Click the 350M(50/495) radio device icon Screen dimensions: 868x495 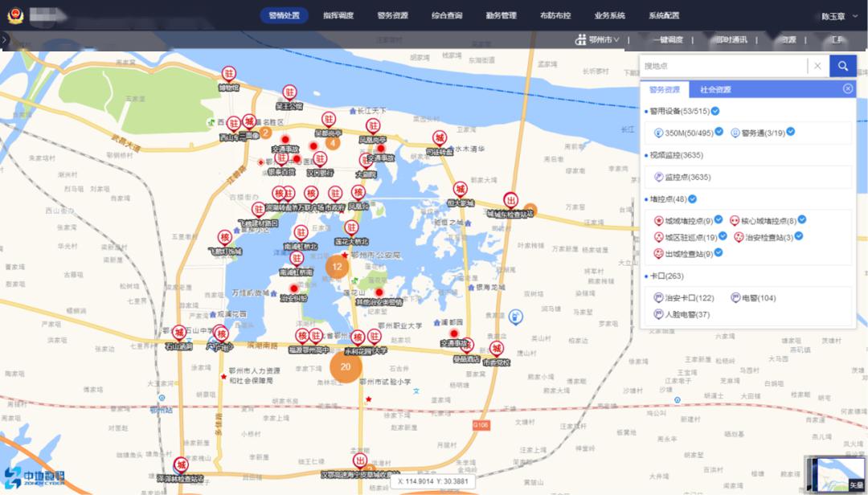658,133
